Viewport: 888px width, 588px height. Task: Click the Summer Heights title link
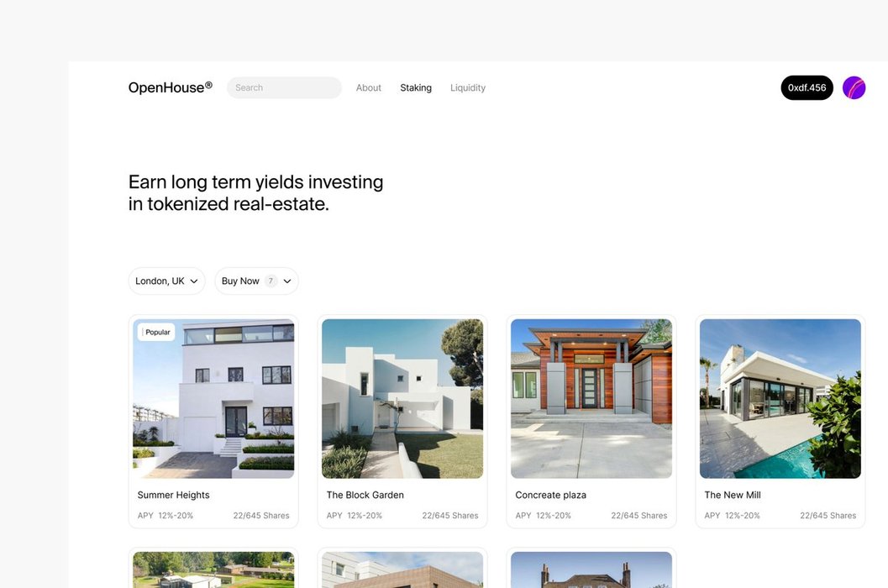(x=173, y=495)
